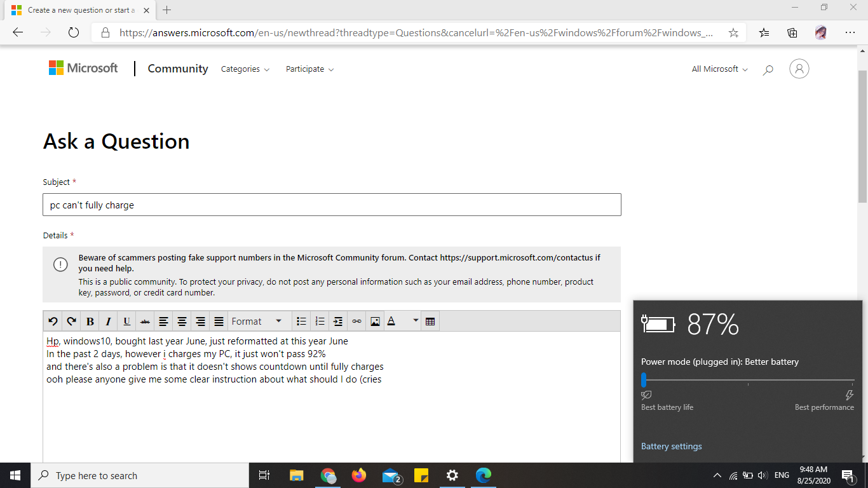Click into the Details text area
This screenshot has width=868, height=488.
332,397
